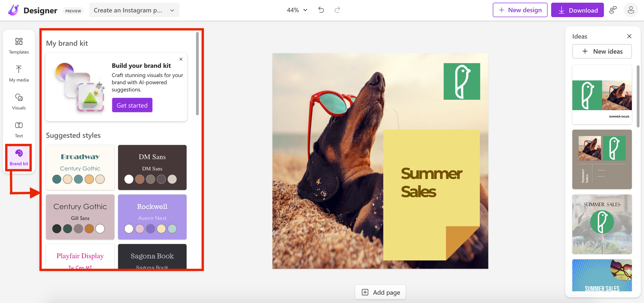Open the Templates sidebar panel
644x303 pixels.
coord(19,46)
